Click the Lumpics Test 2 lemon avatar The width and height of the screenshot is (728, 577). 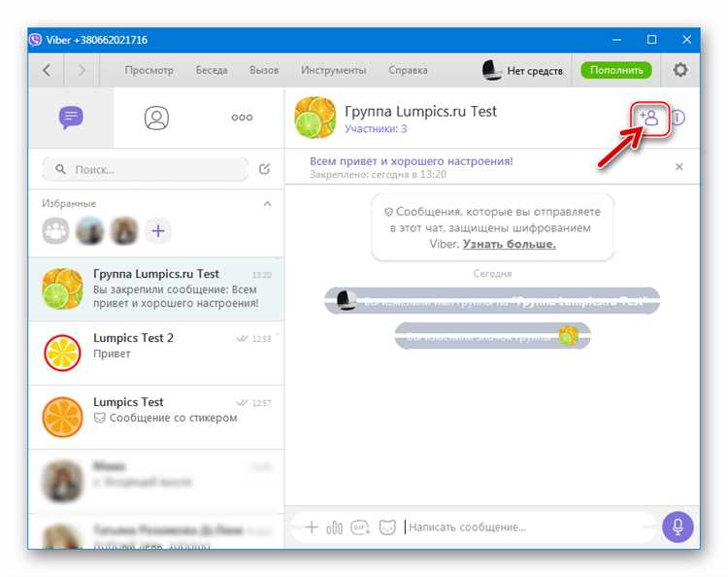[x=62, y=353]
